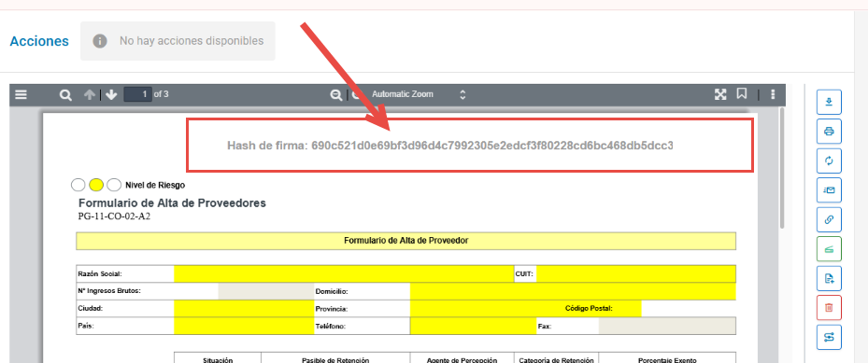868x363 pixels.
Task: Delete the document with trash icon
Action: (830, 308)
